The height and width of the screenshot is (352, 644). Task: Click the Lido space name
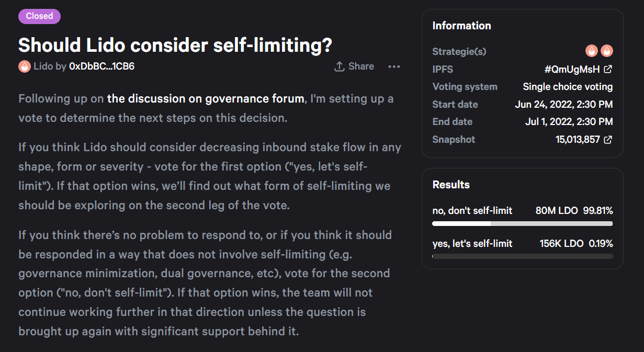pos(43,66)
